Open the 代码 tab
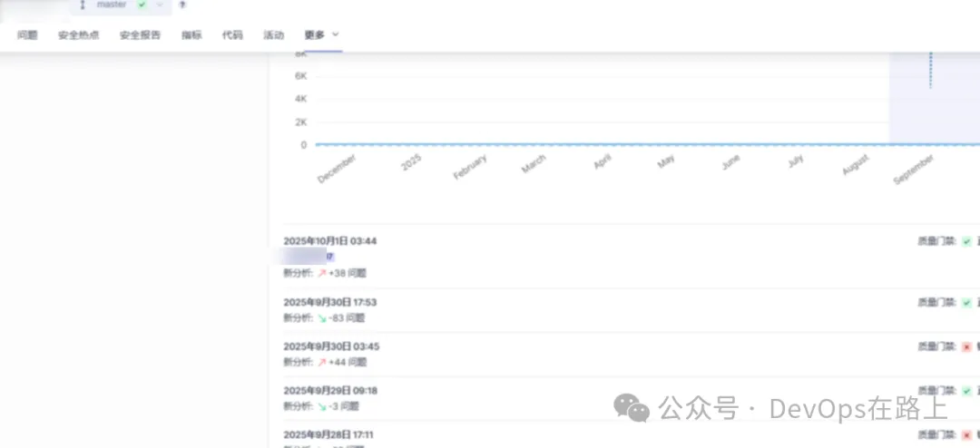This screenshot has width=980, height=448. [x=232, y=35]
